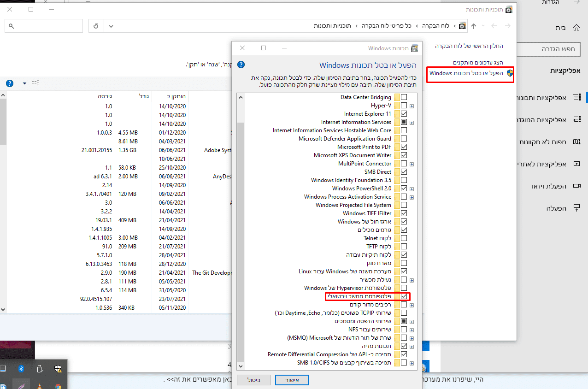Toggle the Windows TIFF IFilter checkbox
This screenshot has width=588, height=389.
404,213
